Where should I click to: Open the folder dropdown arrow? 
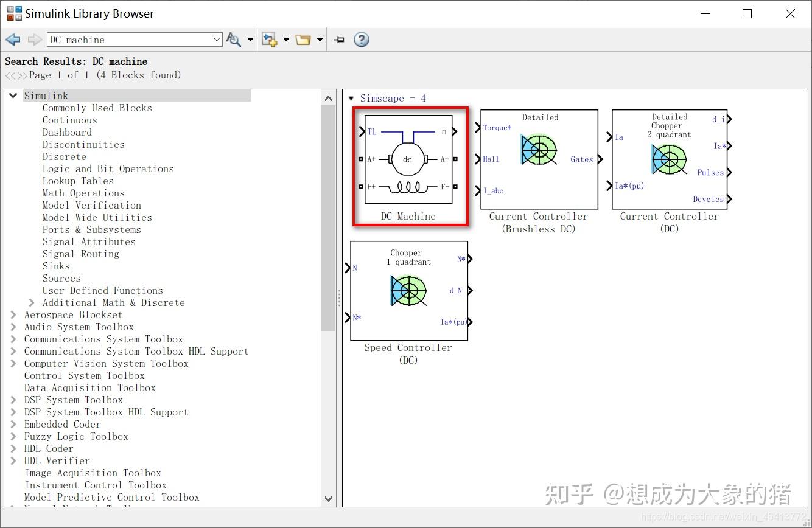pyautogui.click(x=320, y=40)
